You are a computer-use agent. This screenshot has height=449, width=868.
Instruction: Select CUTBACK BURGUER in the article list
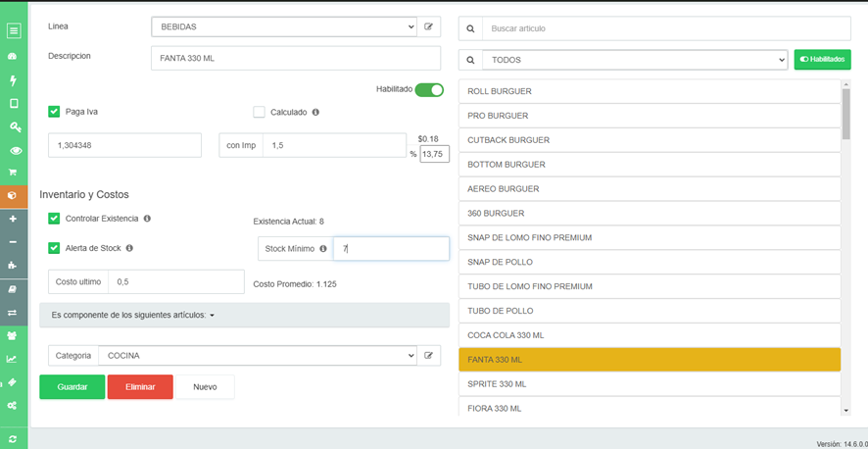650,140
